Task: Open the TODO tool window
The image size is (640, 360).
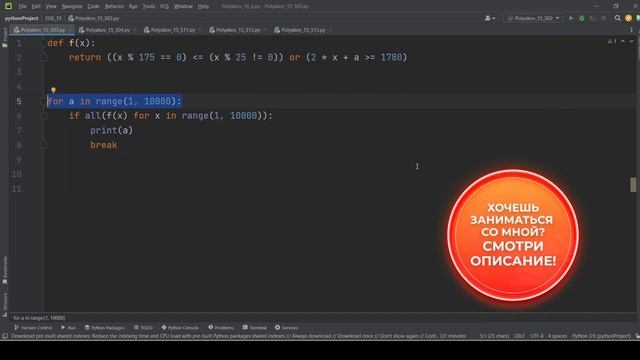Action: click(x=143, y=327)
